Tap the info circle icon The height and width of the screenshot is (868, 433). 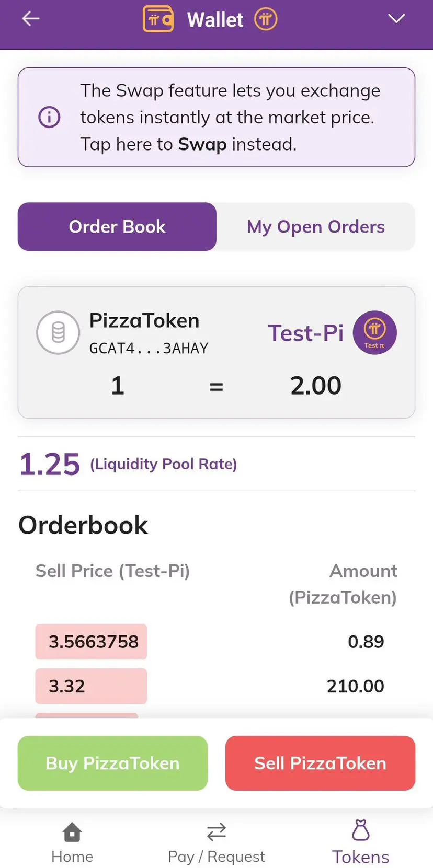(49, 117)
